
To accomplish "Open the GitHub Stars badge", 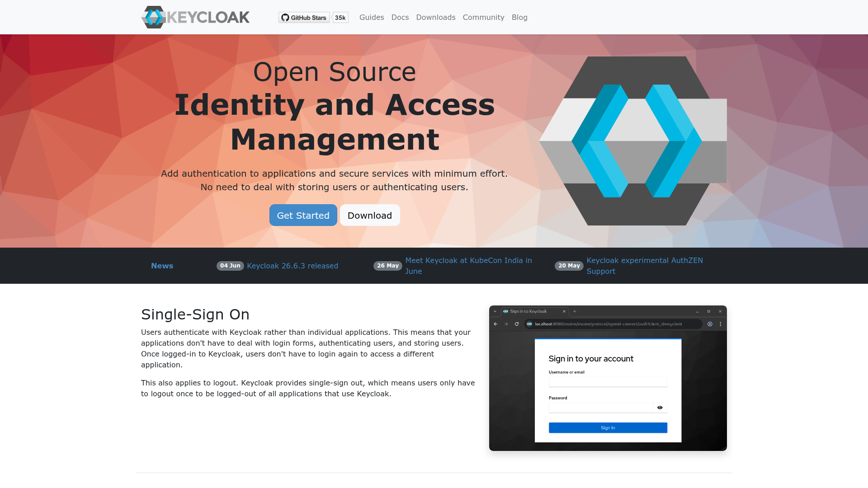I will 304,18.
